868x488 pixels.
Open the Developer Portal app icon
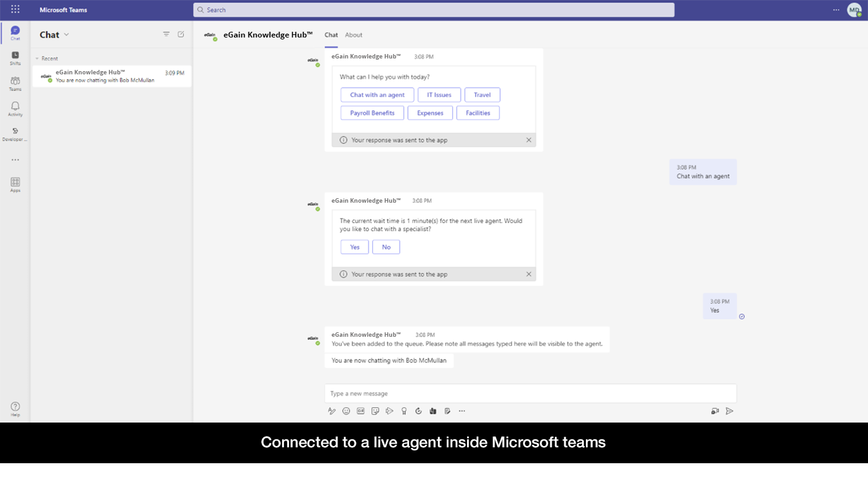coord(15,133)
